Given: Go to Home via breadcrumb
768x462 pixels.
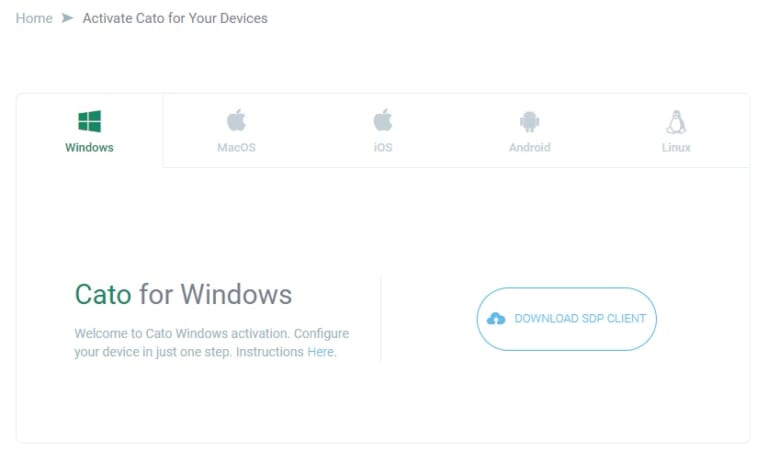Looking at the screenshot, I should click(34, 18).
